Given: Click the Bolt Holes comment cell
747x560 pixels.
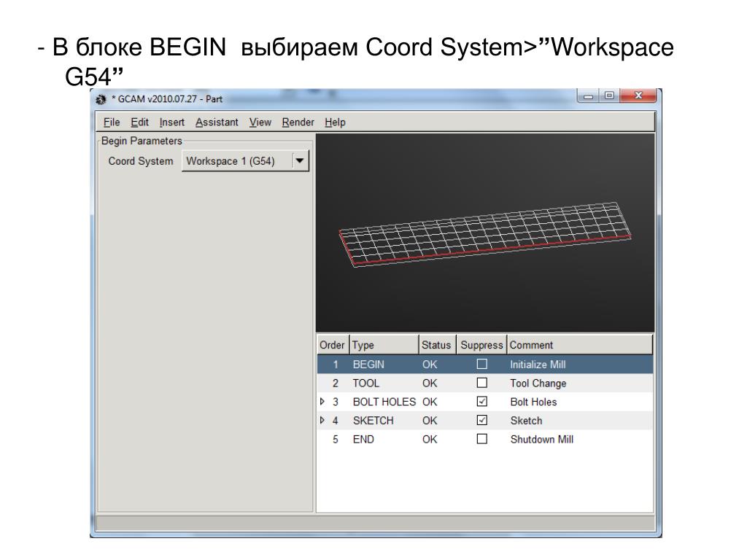Looking at the screenshot, I should [x=533, y=402].
